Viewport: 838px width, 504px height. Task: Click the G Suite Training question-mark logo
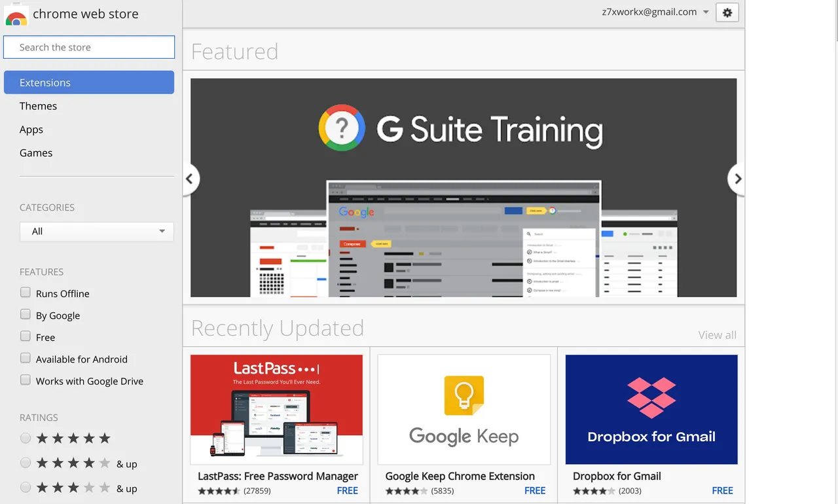[x=343, y=128]
